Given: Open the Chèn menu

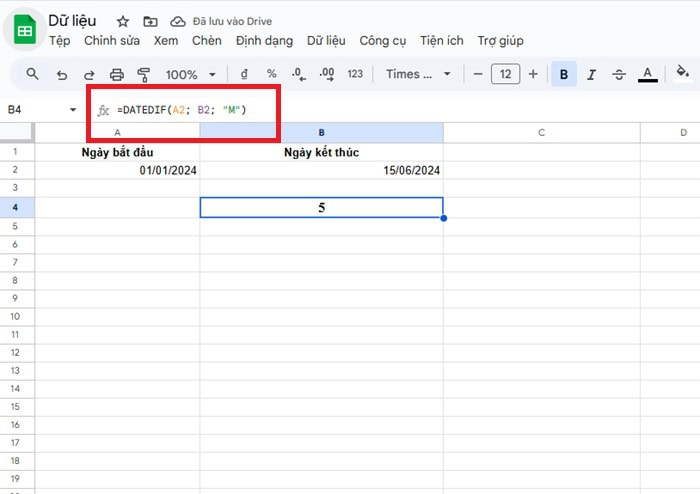Looking at the screenshot, I should (207, 41).
